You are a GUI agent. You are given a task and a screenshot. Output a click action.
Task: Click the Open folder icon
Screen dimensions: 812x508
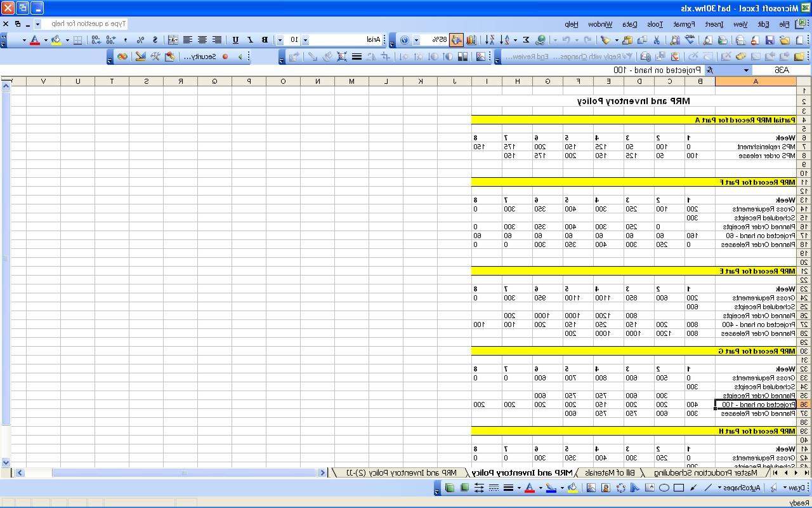785,39
